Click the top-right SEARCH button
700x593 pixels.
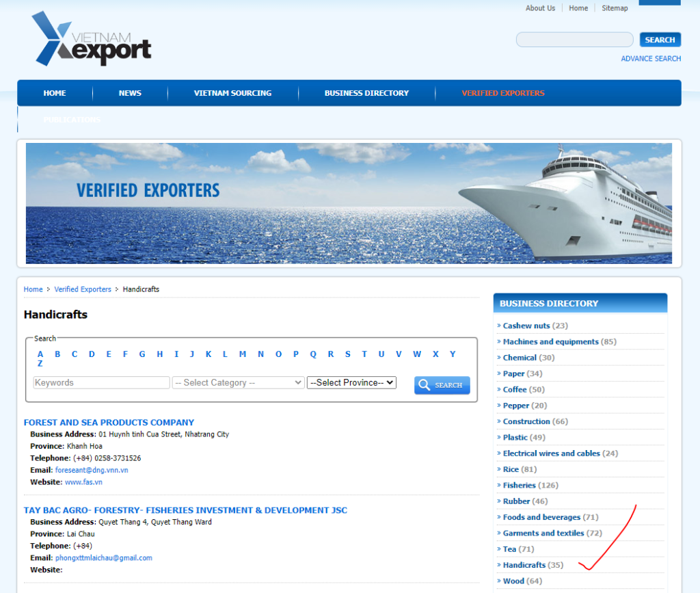click(x=660, y=40)
